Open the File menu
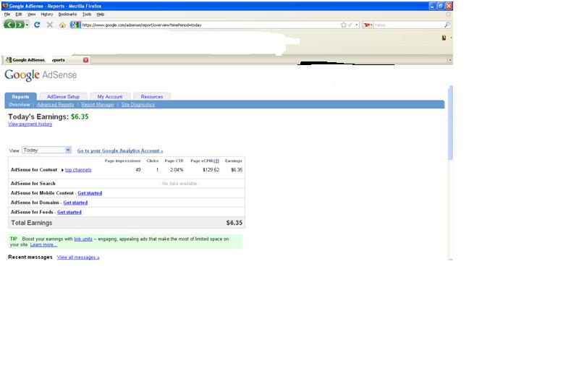The image size is (579, 392). click(7, 14)
